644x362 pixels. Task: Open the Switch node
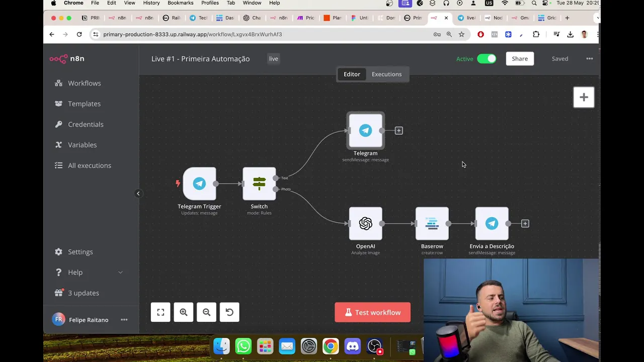tap(259, 184)
